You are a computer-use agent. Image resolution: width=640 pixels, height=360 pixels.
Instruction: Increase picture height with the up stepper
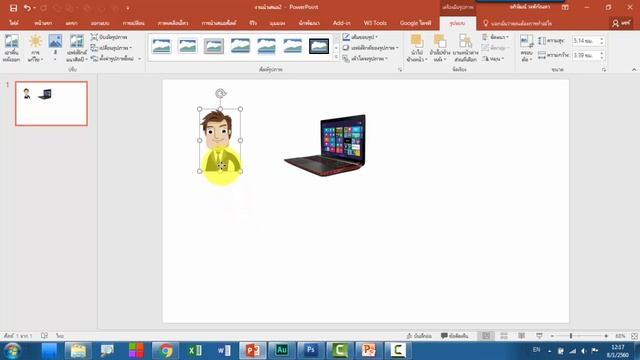pyautogui.click(x=602, y=39)
